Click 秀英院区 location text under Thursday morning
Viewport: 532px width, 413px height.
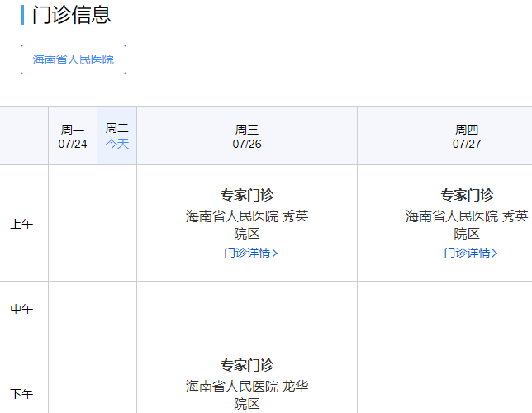tap(467, 225)
